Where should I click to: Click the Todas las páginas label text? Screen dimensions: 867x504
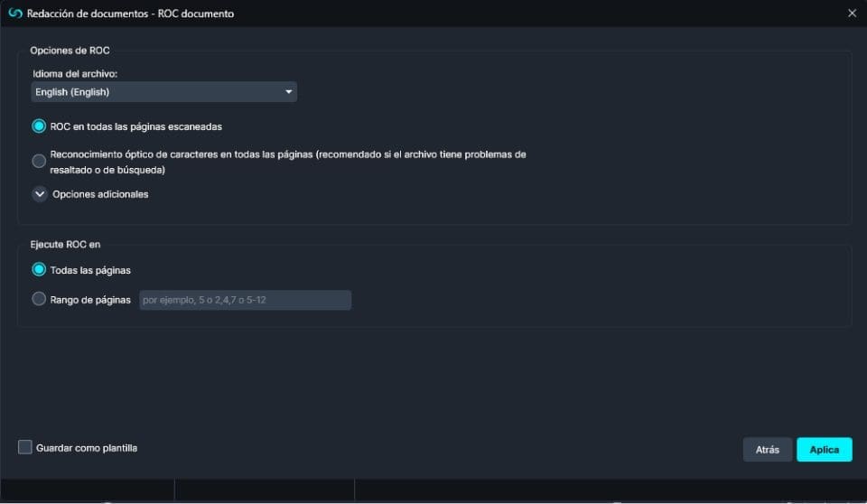tap(90, 270)
